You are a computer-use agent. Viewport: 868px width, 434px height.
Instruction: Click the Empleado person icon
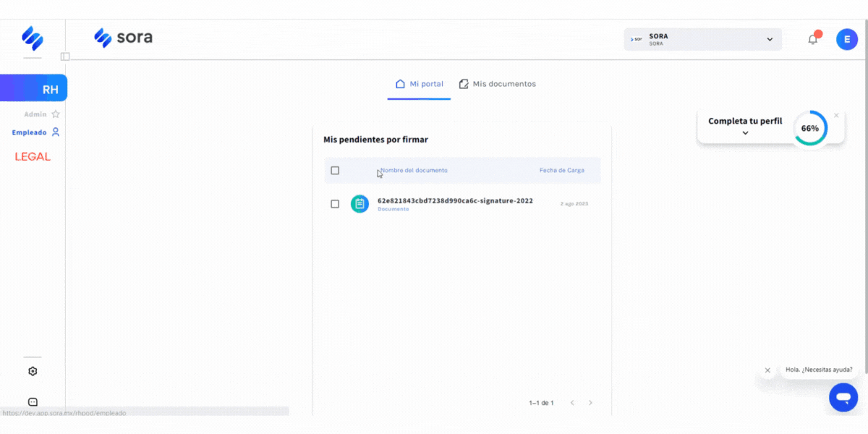click(x=56, y=132)
